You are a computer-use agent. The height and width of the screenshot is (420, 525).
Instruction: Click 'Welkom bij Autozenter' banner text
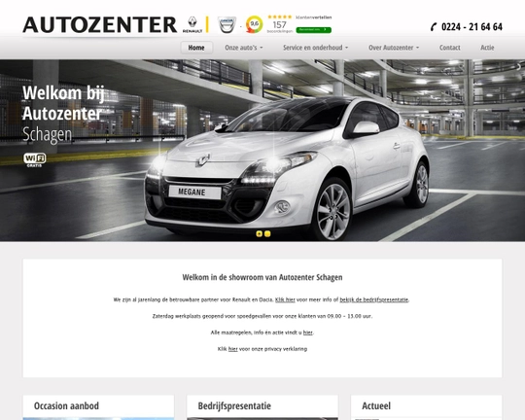(x=63, y=103)
